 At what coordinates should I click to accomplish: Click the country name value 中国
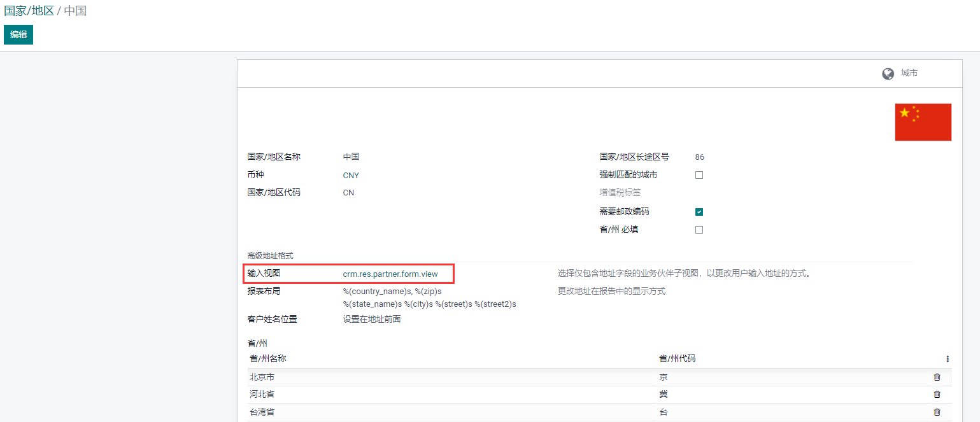point(351,157)
